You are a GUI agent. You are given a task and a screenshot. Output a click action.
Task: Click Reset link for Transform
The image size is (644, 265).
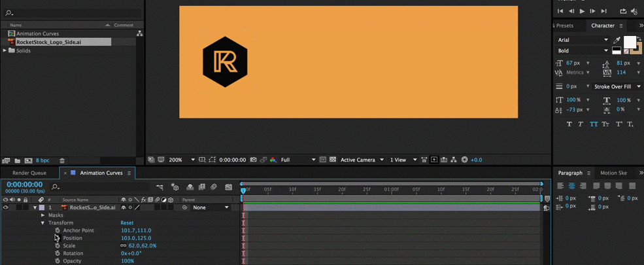click(x=127, y=222)
